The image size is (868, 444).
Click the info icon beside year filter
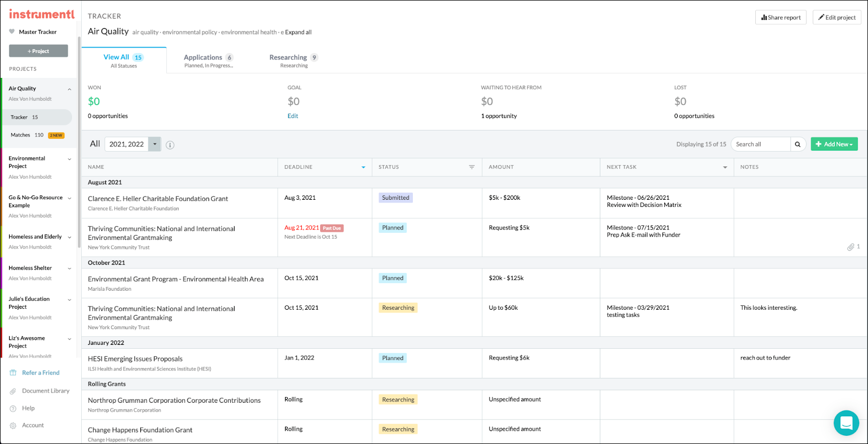tap(170, 145)
